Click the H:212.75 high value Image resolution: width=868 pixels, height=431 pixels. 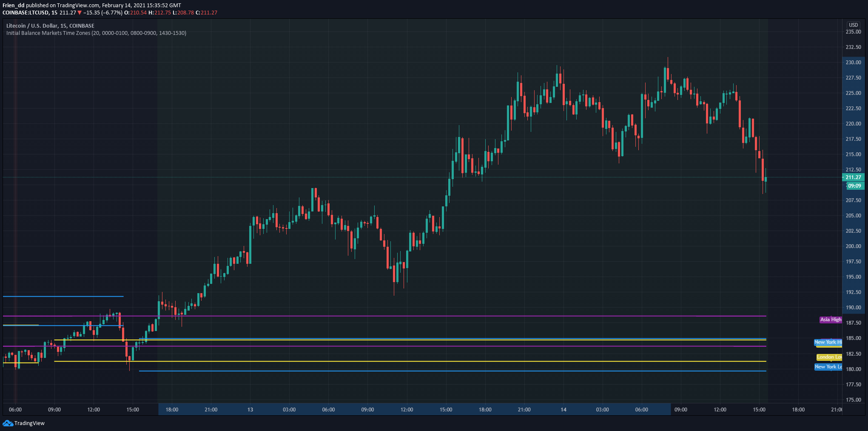(159, 13)
